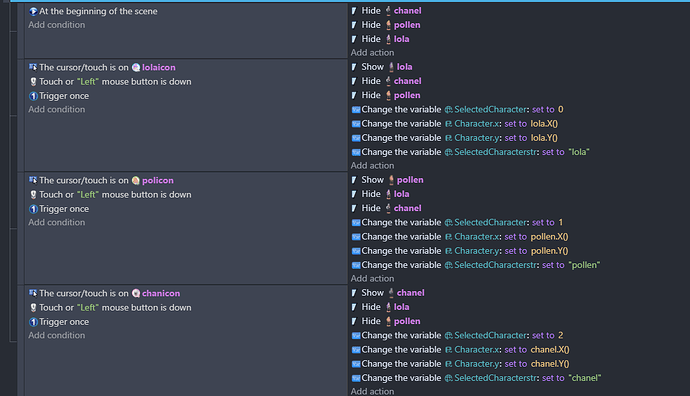Click the '"pollen"' string value of SelectedCharacterstr
690x396 pixels.
click(x=584, y=265)
